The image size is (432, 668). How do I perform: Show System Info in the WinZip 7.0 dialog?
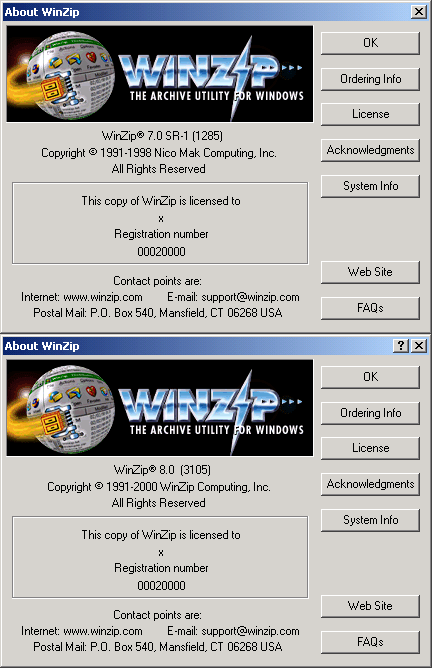(370, 186)
